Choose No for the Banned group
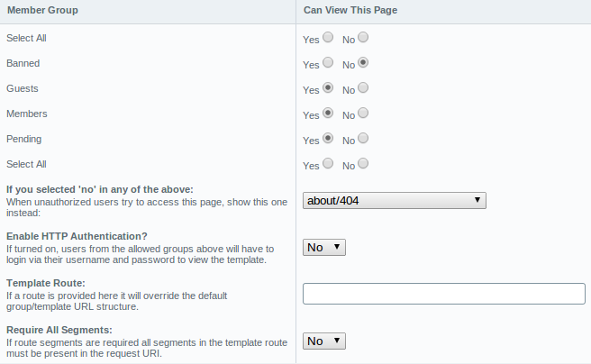Image resolution: width=591 pixels, height=364 pixels. 363,63
